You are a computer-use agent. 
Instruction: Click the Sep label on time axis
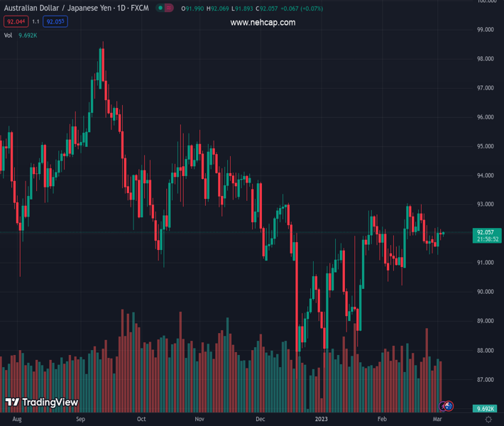80,420
